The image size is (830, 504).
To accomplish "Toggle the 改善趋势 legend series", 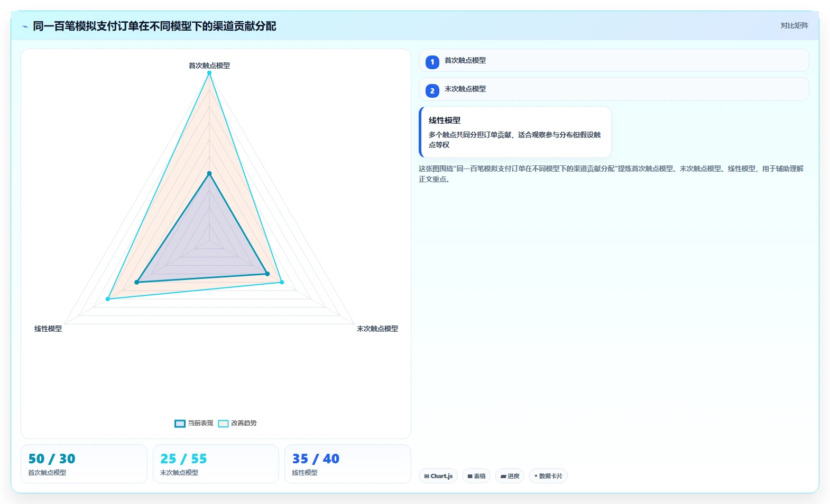I will click(x=237, y=423).
